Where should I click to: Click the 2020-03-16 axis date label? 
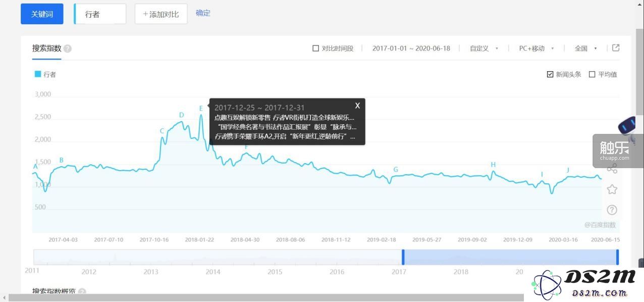point(563,240)
